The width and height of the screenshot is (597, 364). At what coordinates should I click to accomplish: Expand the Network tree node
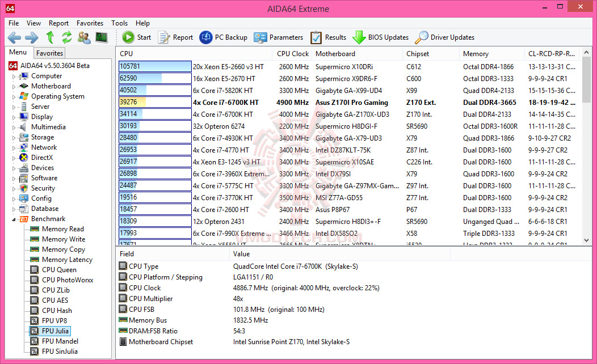pyautogui.click(x=14, y=148)
